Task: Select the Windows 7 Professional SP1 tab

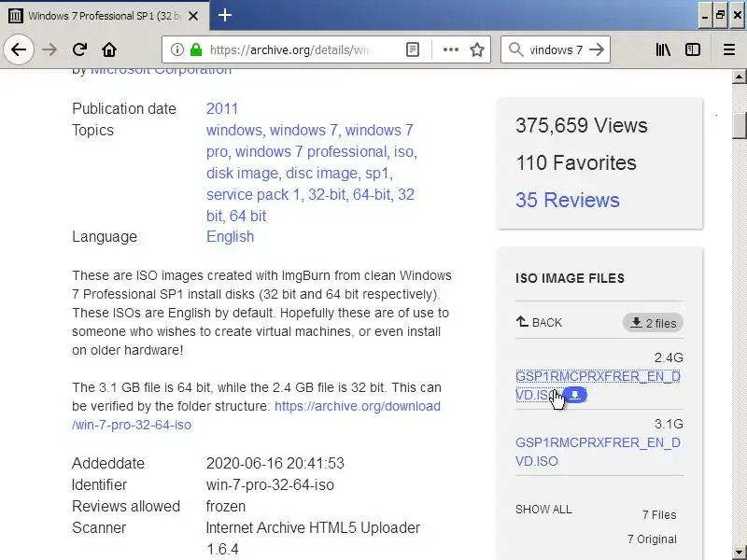Action: click(104, 16)
